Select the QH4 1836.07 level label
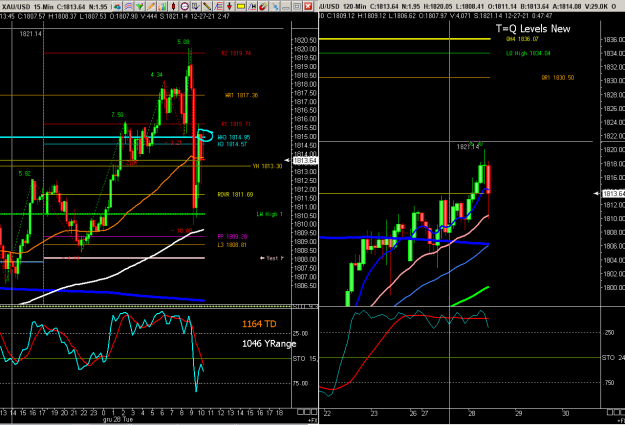625x425 pixels. [522, 39]
